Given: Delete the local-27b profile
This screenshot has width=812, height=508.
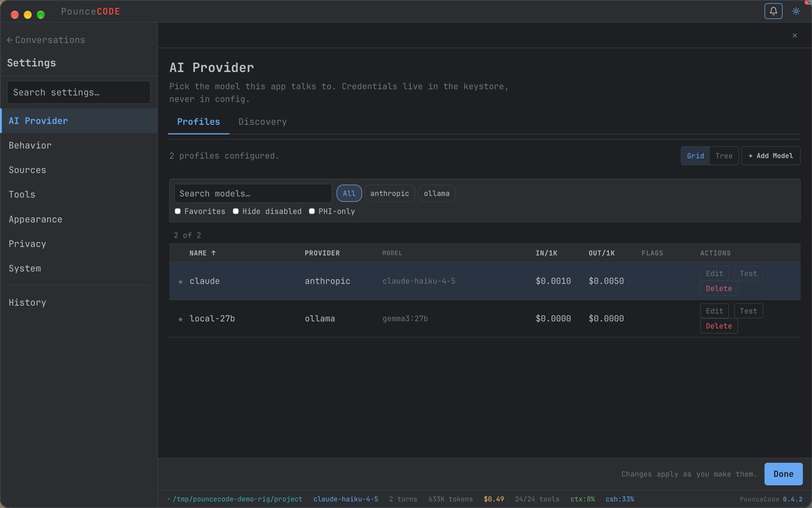Looking at the screenshot, I should (x=719, y=326).
